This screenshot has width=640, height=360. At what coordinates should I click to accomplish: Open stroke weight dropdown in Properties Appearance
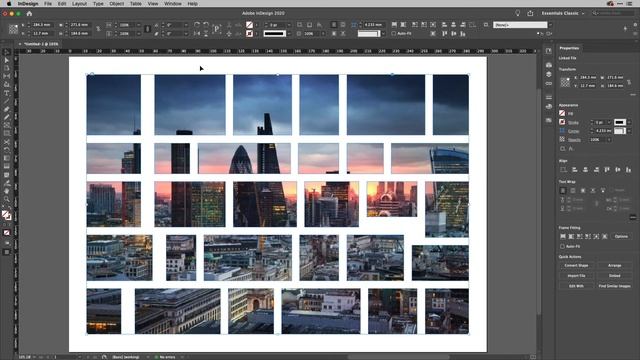tap(609, 122)
